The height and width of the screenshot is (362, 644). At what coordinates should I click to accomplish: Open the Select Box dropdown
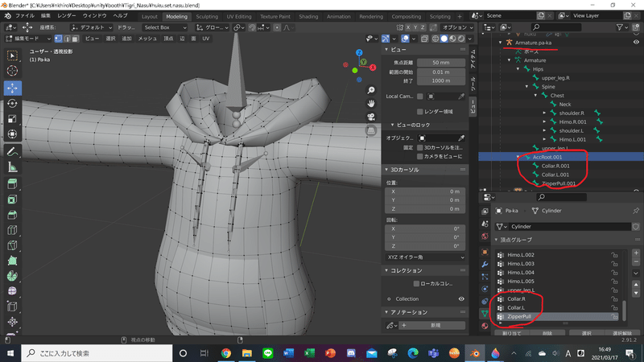click(167, 27)
